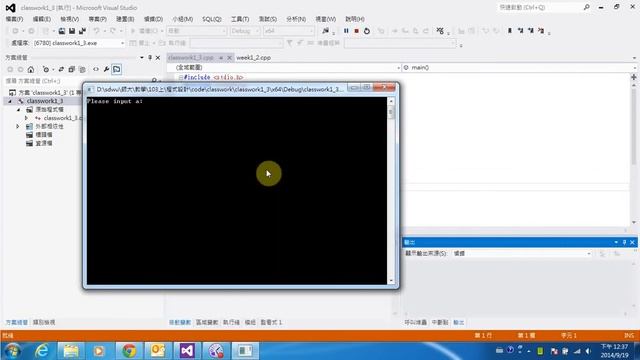Click the Windows Start button
Viewport: 640px width, 360px height.
13,351
